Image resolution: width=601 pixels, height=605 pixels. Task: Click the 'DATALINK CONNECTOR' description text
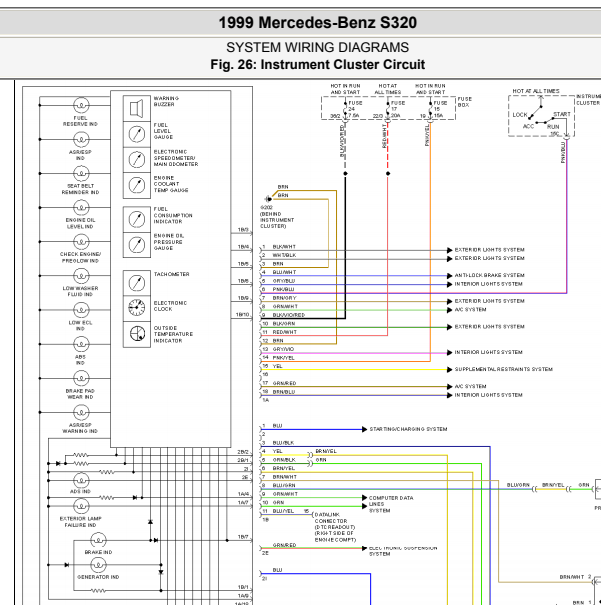(335, 527)
